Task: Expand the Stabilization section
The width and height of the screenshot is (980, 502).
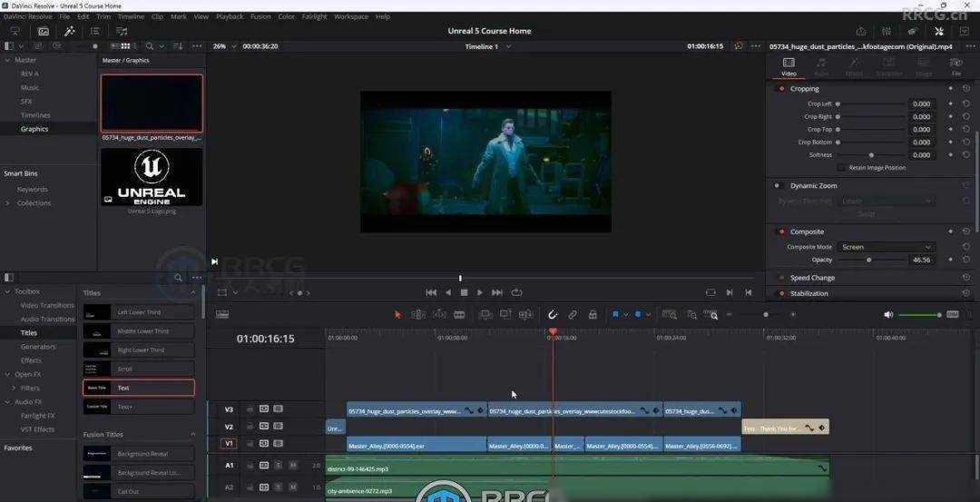Action: coord(808,293)
